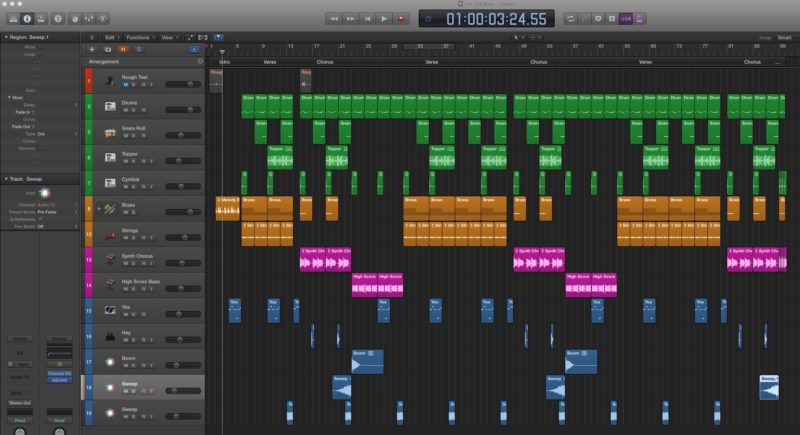This screenshot has height=435, width=800.
Task: Rewind the playhead
Action: 334,19
